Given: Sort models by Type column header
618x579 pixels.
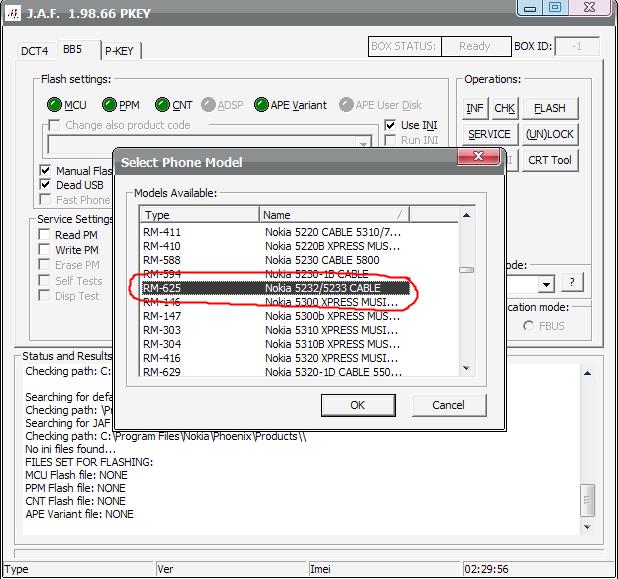Looking at the screenshot, I should coord(199,215).
